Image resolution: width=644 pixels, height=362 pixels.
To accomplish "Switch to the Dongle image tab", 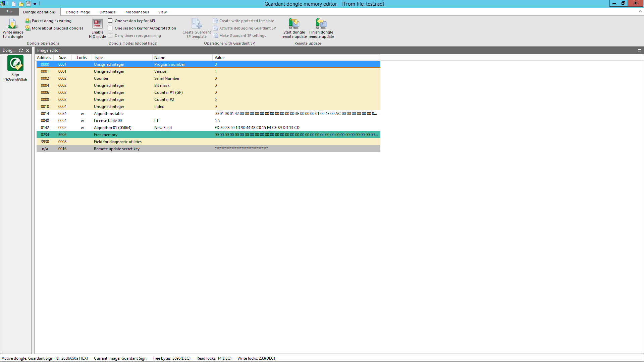I will [77, 12].
